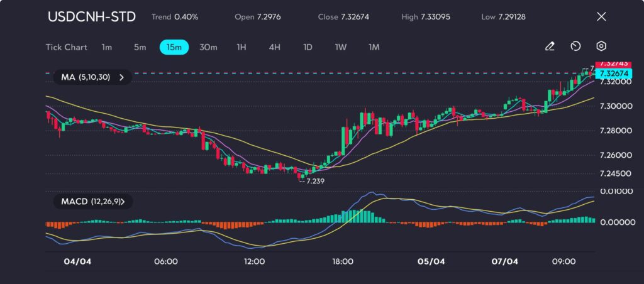
Task: Switch to the Tick Chart view
Action: pos(66,47)
